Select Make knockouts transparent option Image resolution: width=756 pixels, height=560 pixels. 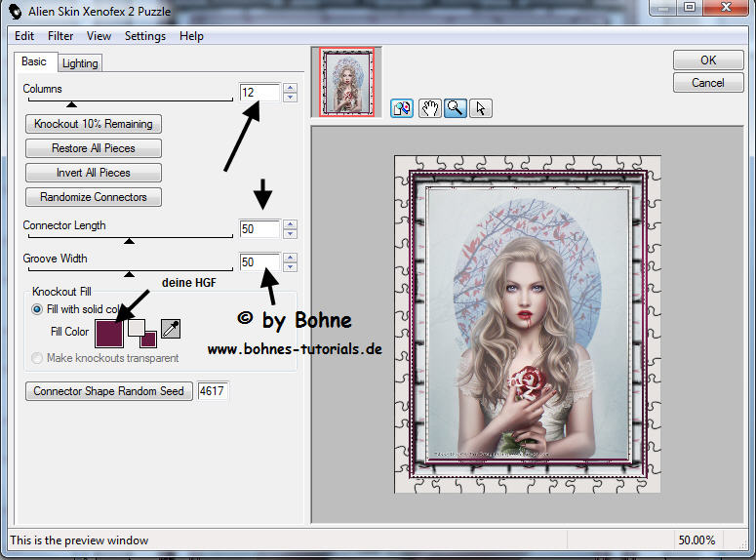point(37,358)
